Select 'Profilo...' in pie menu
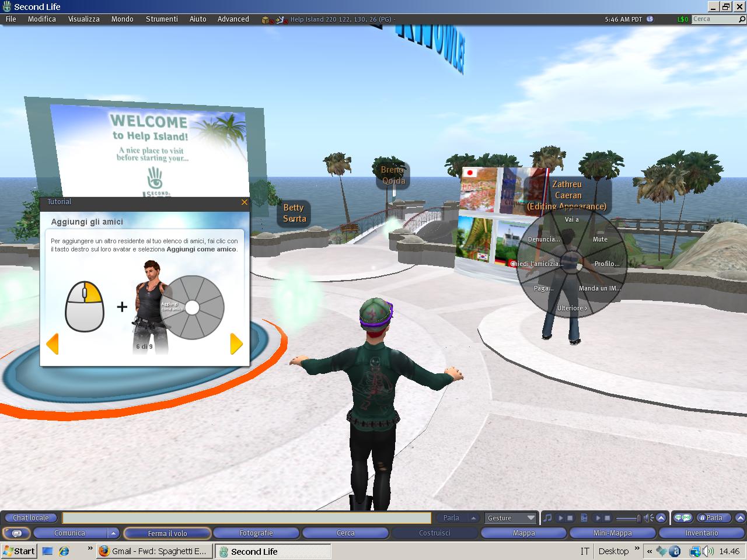Viewport: 747px width, 560px height. point(607,264)
